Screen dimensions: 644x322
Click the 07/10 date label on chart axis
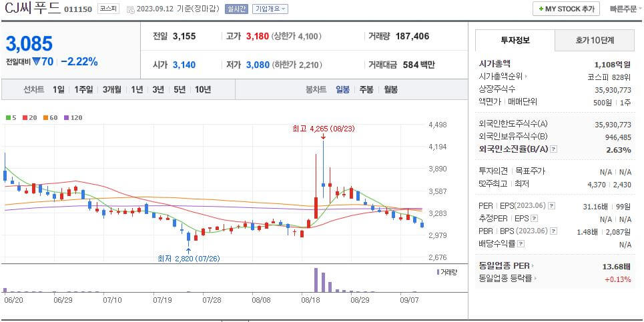click(x=112, y=300)
